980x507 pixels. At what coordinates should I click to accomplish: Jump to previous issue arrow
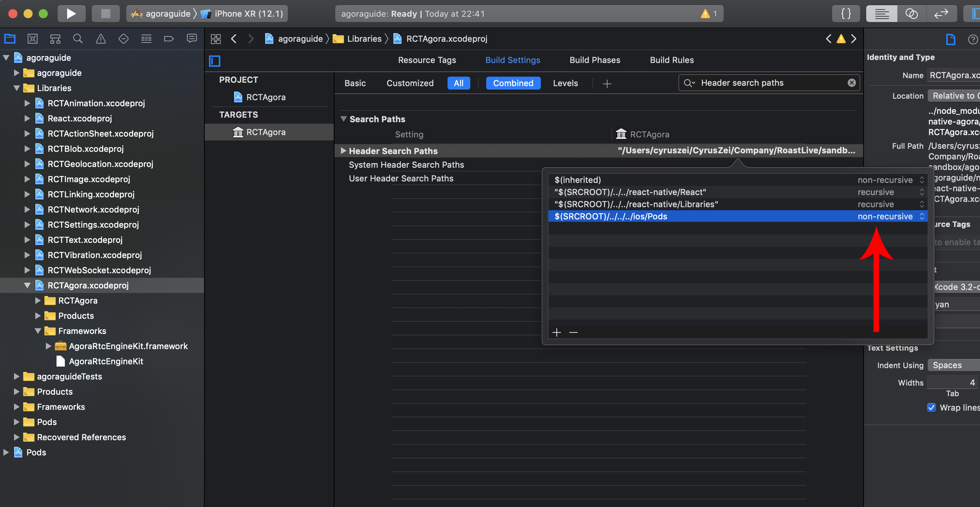tap(829, 38)
